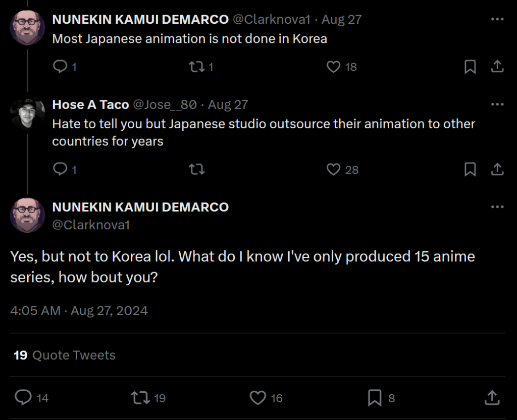Image resolution: width=517 pixels, height=420 pixels.
Task: View the 19 Quote Tweets
Action: click(x=64, y=355)
